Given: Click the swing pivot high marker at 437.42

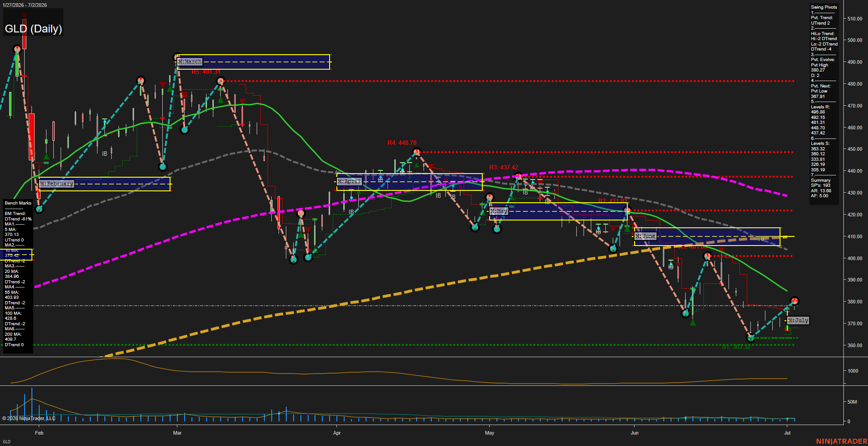Looking at the screenshot, I should pos(518,176).
